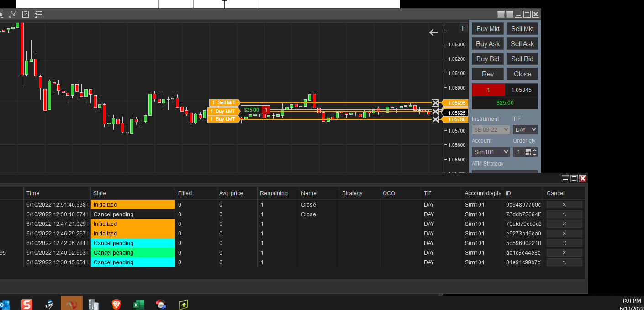This screenshot has height=310, width=644.
Task: Click the Order qty input field
Action: (x=518, y=152)
